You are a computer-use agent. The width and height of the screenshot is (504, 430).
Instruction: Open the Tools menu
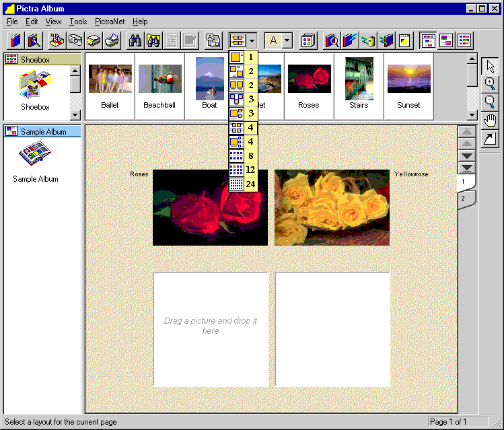[78, 22]
